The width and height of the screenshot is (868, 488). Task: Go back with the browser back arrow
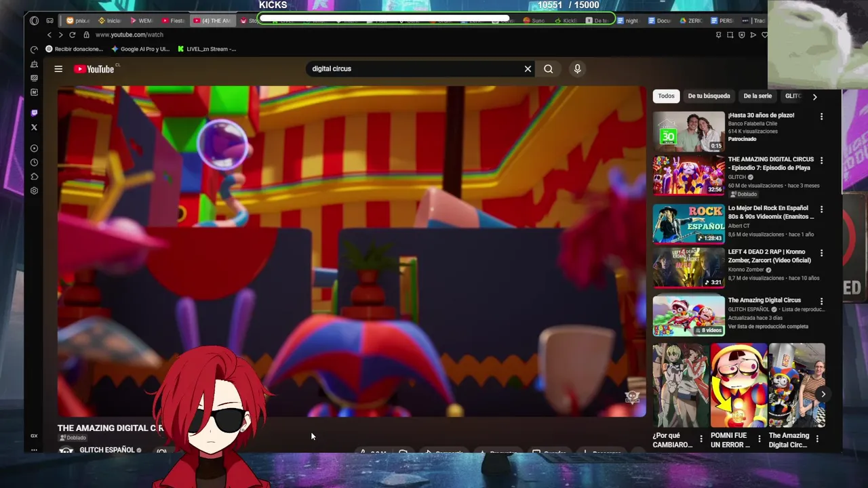click(49, 35)
